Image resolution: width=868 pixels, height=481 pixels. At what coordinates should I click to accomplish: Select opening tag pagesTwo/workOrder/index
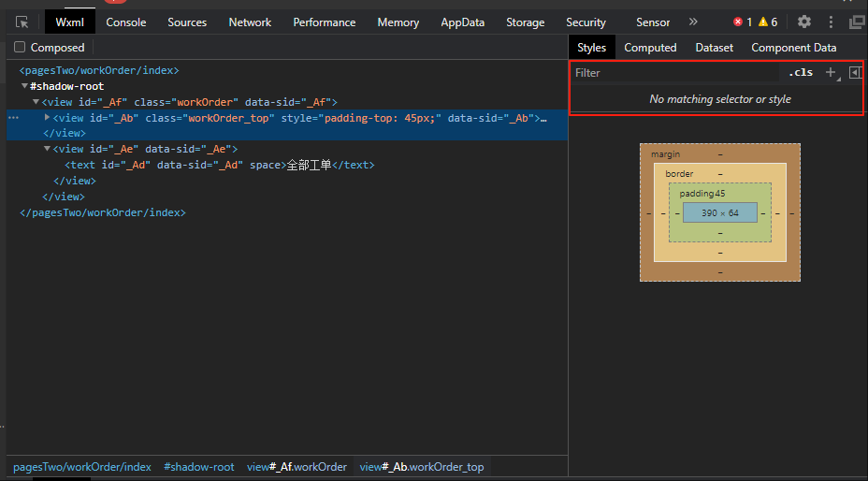[99, 70]
